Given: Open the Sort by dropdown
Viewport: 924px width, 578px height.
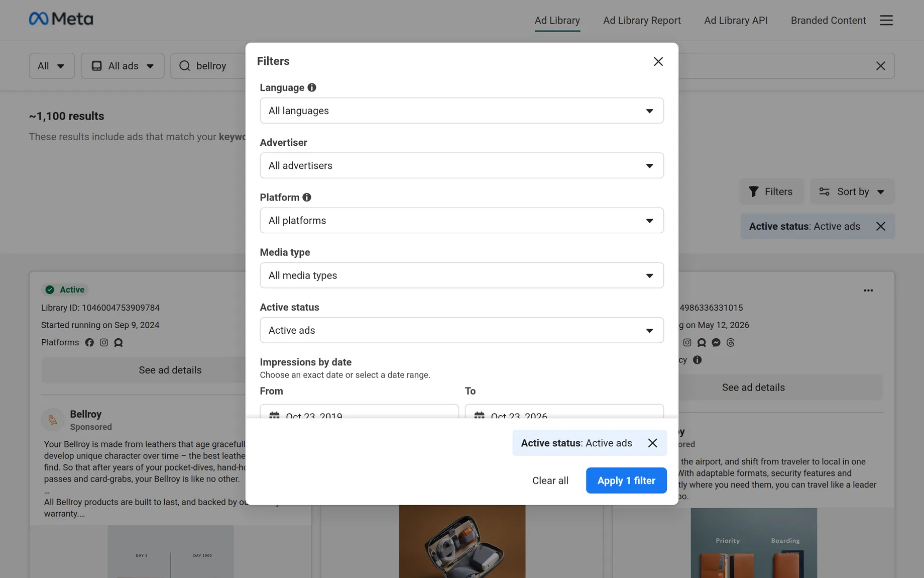Looking at the screenshot, I should point(852,191).
